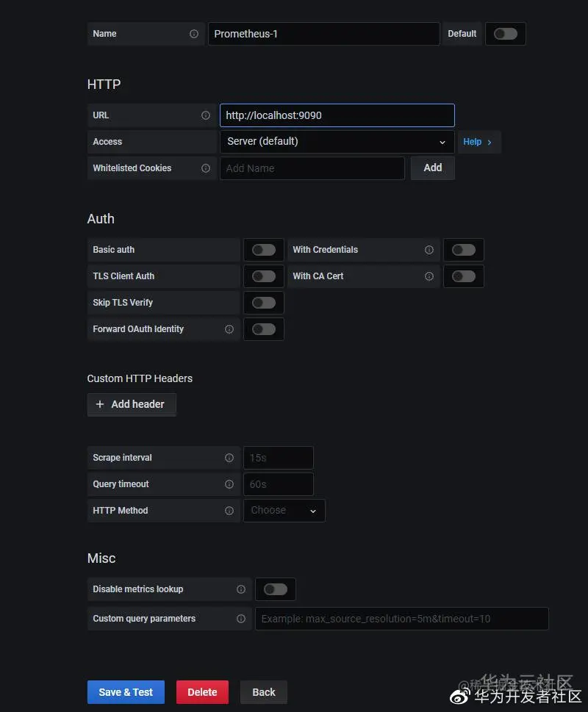Click the With Credentials info icon

coord(429,250)
